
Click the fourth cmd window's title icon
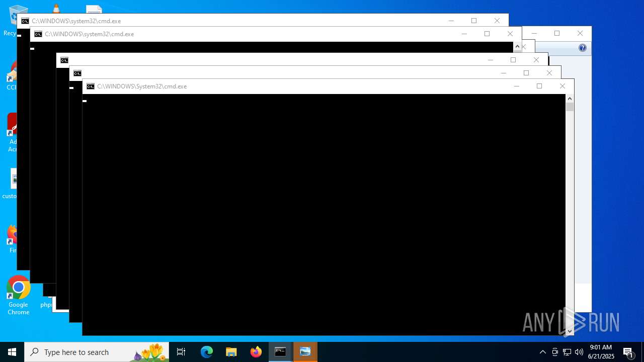tap(77, 73)
